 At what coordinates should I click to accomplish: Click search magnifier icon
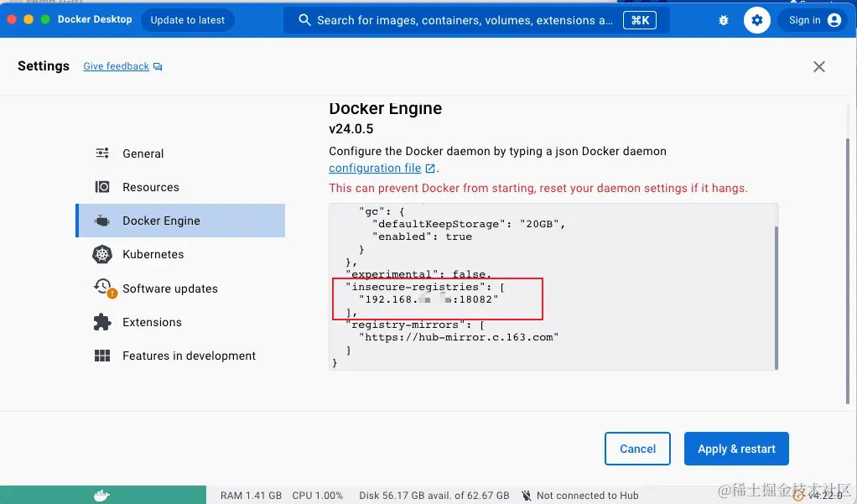point(304,20)
